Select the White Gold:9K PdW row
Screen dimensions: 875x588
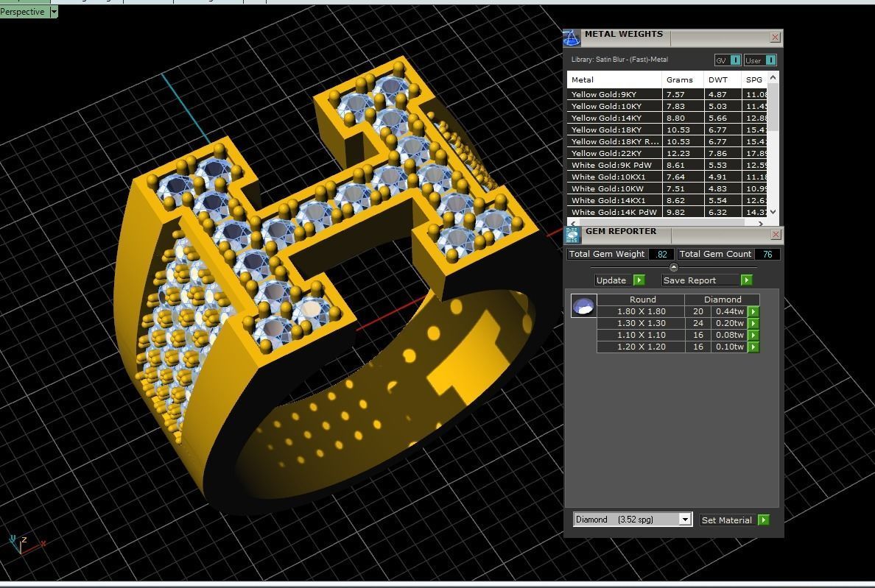pyautogui.click(x=667, y=165)
